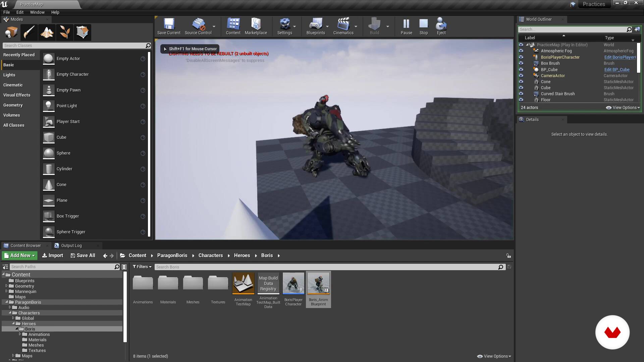Click the Search Classes input field

[77, 46]
